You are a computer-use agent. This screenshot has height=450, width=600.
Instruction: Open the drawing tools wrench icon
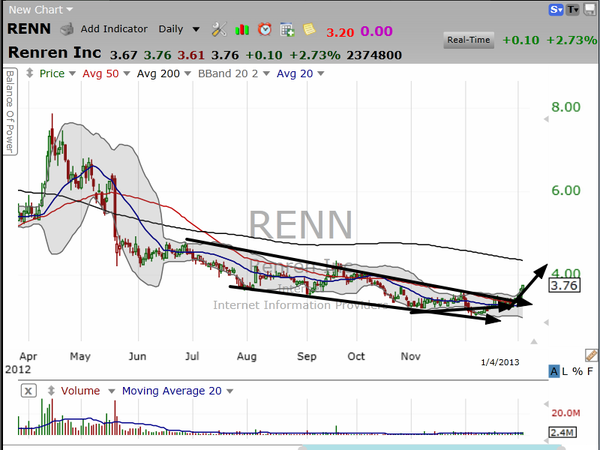219,29
